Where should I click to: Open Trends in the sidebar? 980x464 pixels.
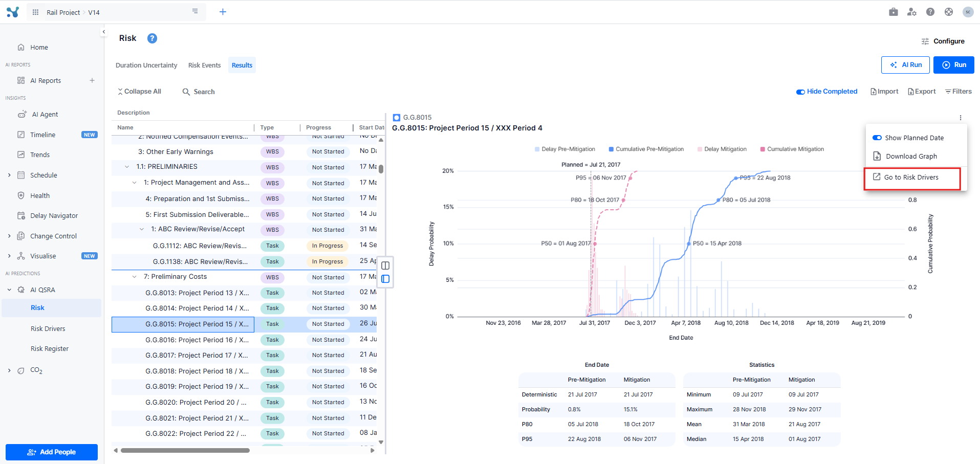click(40, 154)
